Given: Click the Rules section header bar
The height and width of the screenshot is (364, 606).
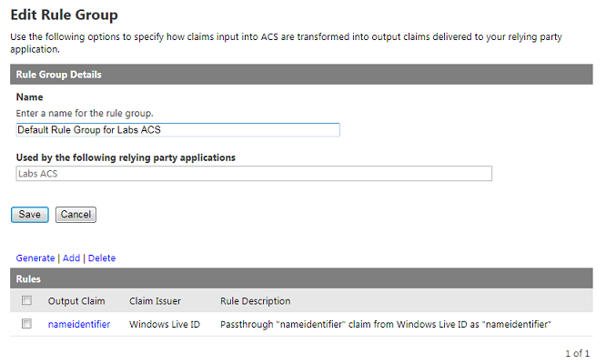Looking at the screenshot, I should click(x=301, y=278).
